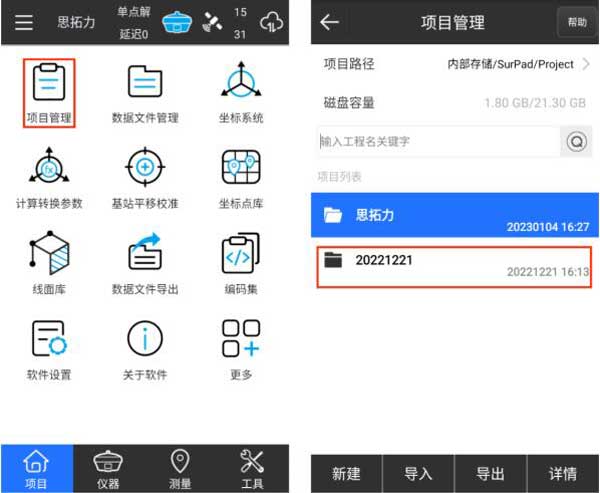Click 内部存储/SurPad/Project path text
This screenshot has width=600, height=493.
pos(510,64)
